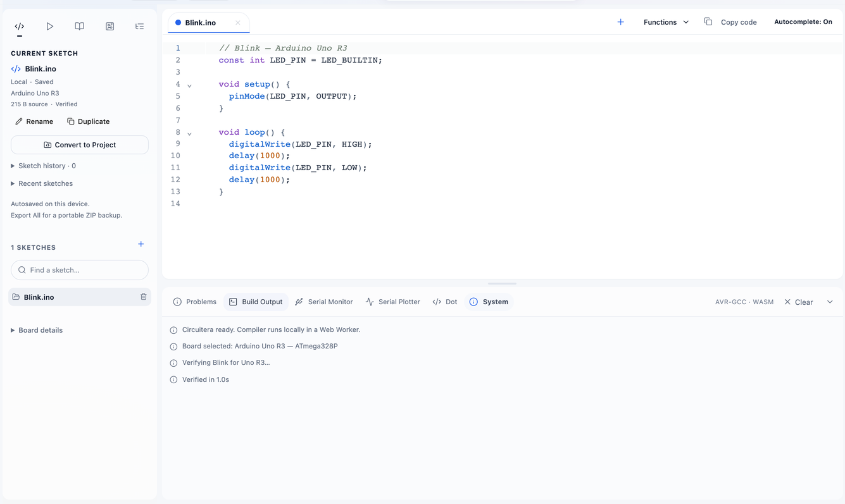This screenshot has height=504, width=845.
Task: Click the folder icon of Blink.ino list row
Action: [x=16, y=297]
